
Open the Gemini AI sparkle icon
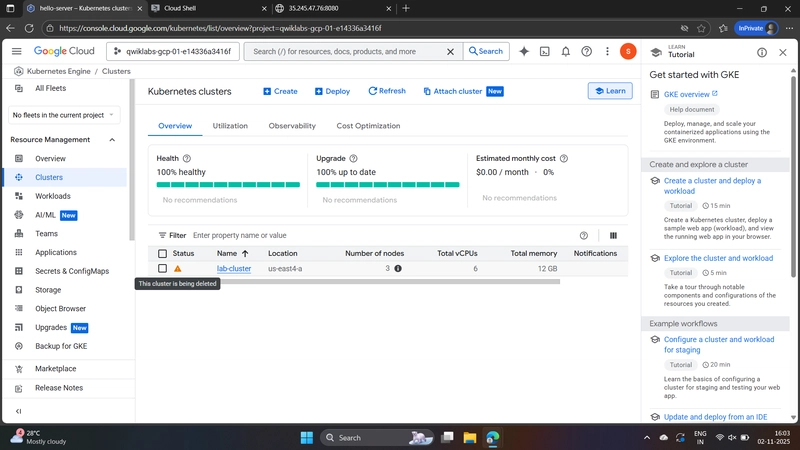point(524,51)
